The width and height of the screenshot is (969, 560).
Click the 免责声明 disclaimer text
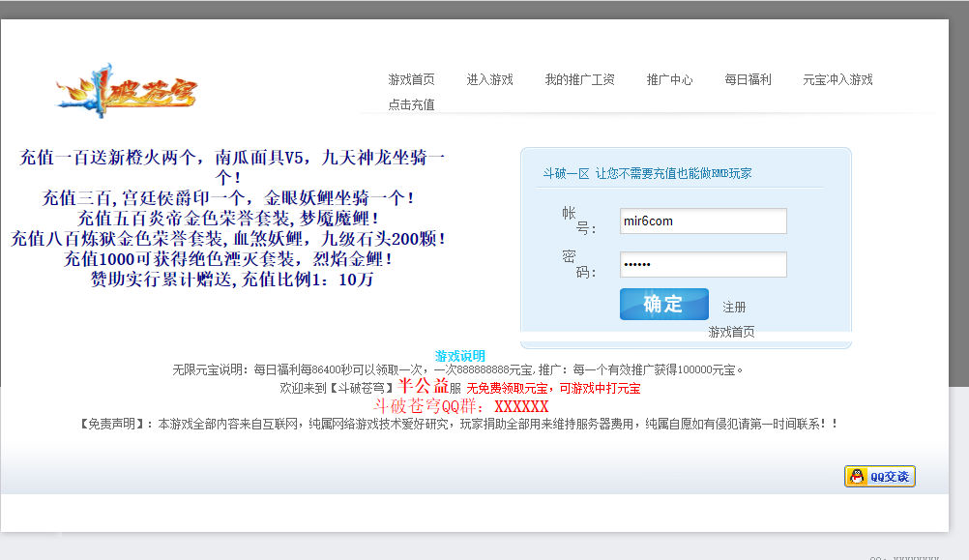(x=458, y=424)
